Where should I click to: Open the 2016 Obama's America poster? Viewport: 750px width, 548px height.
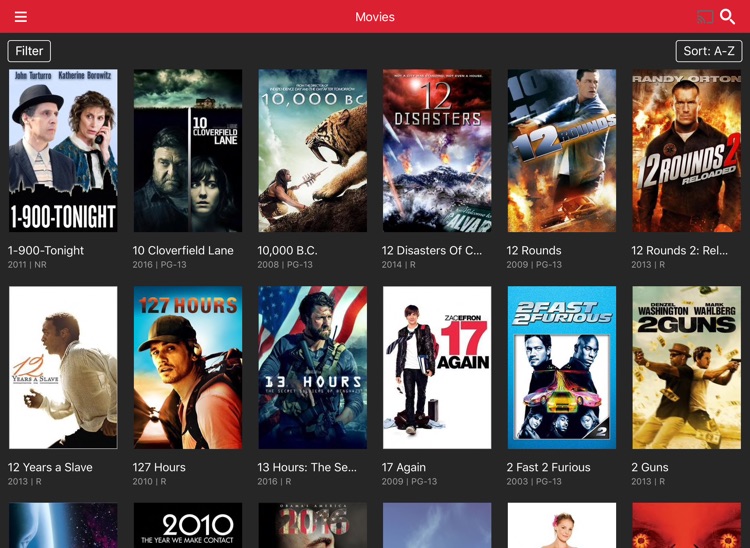[x=313, y=525]
